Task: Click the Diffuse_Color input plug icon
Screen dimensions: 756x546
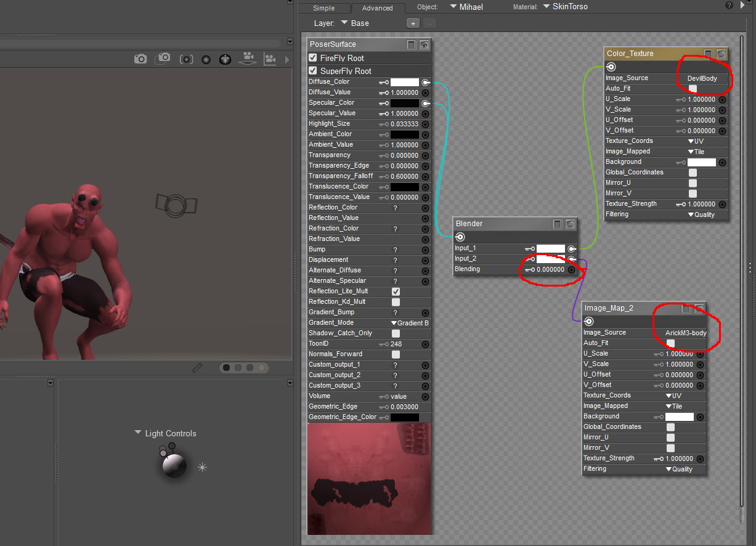Action: [x=425, y=82]
